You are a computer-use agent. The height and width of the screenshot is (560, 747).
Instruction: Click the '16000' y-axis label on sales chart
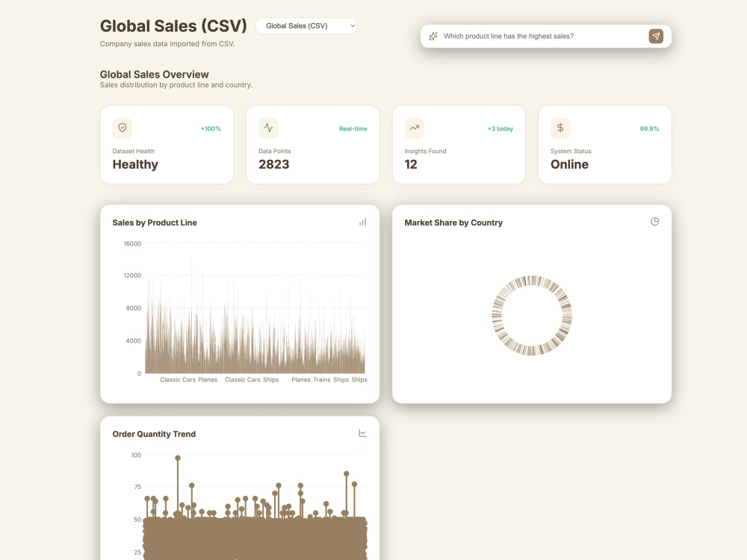click(x=132, y=243)
